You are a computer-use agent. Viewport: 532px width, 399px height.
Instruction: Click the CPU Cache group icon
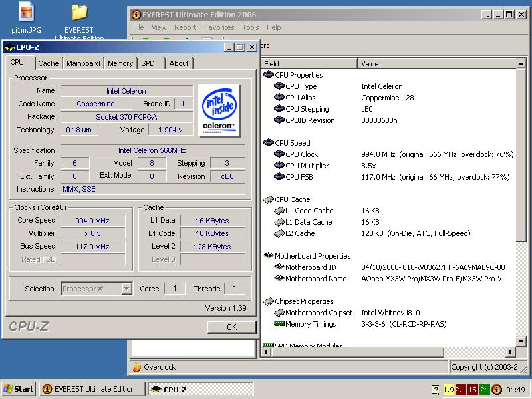pyautogui.click(x=269, y=199)
